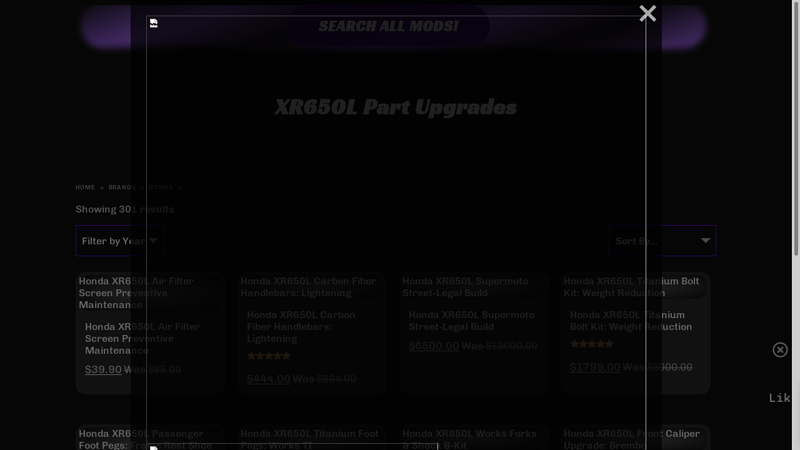This screenshot has height=450, width=800.
Task: Click the Carbon Fiber Handlebars star rating
Action: pyautogui.click(x=269, y=356)
